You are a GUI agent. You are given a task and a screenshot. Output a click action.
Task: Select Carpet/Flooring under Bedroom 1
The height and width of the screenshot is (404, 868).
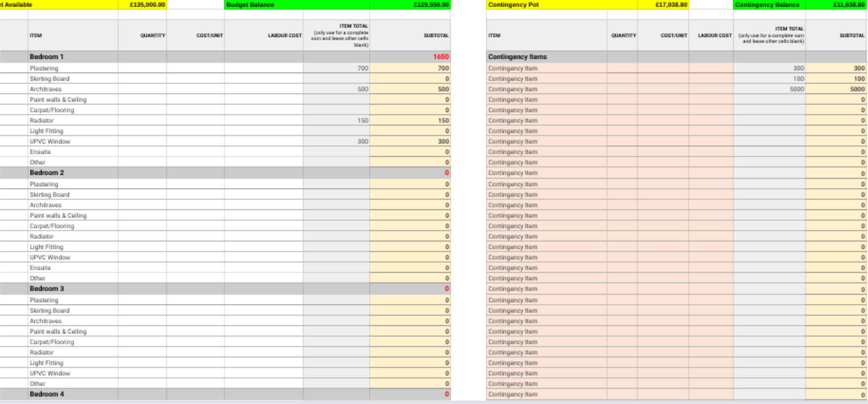(52, 110)
